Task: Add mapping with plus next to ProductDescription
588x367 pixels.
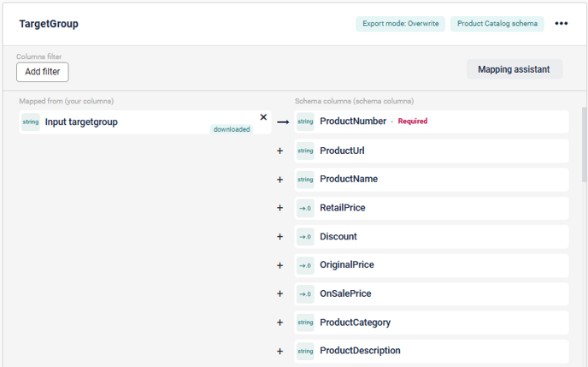Action: pos(279,351)
